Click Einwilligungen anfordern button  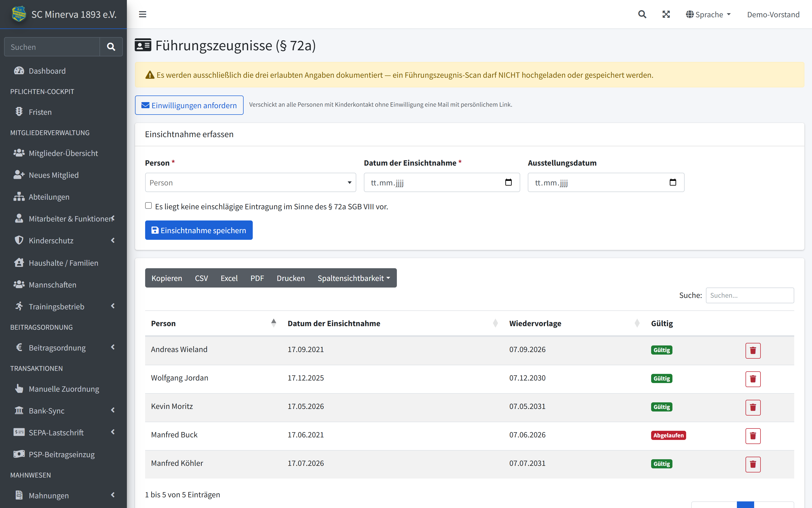pyautogui.click(x=189, y=105)
